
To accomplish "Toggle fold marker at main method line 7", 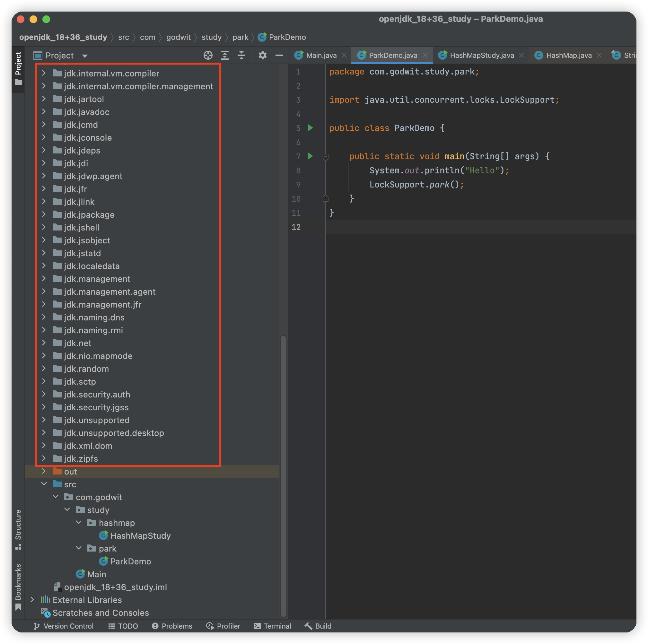I will (x=325, y=157).
